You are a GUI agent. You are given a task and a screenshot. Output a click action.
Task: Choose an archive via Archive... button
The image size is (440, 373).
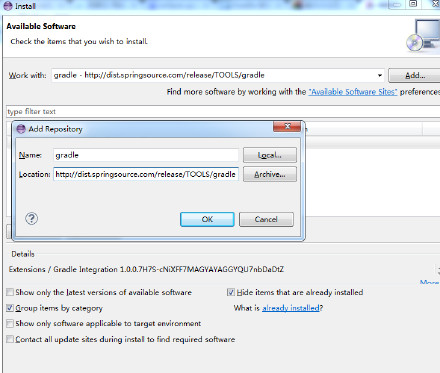pyautogui.click(x=270, y=174)
